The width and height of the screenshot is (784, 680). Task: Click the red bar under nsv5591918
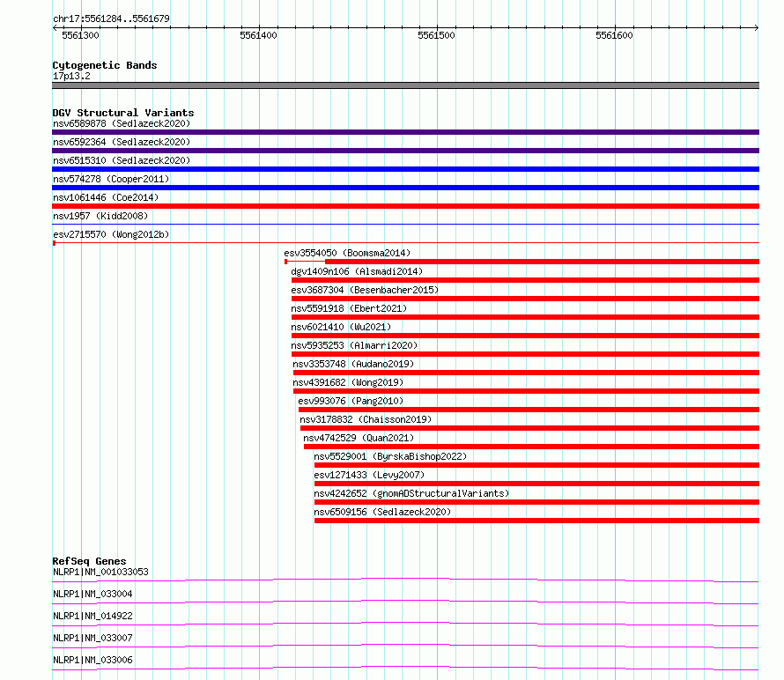[525, 317]
